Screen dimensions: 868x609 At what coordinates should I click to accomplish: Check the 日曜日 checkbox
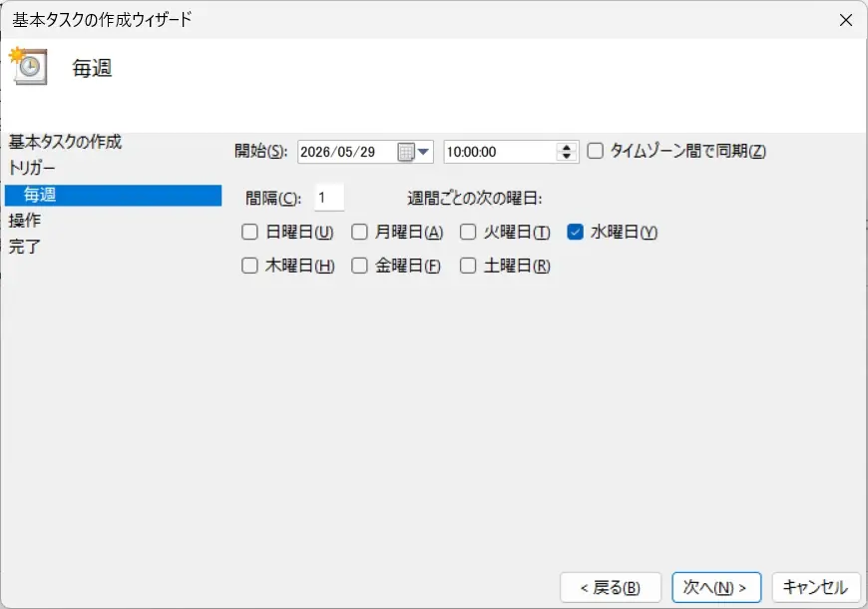(x=249, y=232)
